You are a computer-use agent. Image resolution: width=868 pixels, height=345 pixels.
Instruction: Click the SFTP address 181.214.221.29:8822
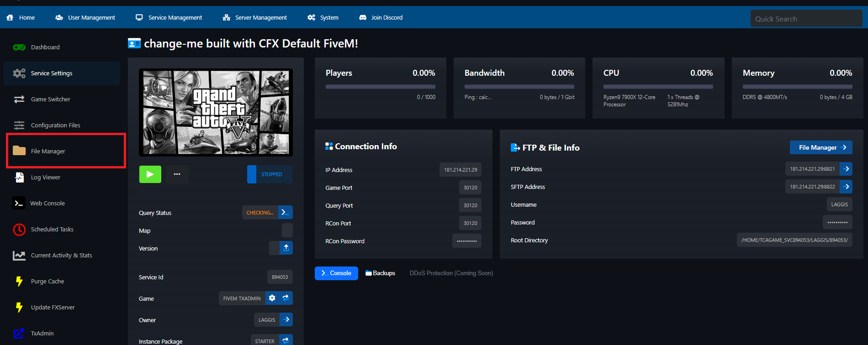click(x=812, y=187)
